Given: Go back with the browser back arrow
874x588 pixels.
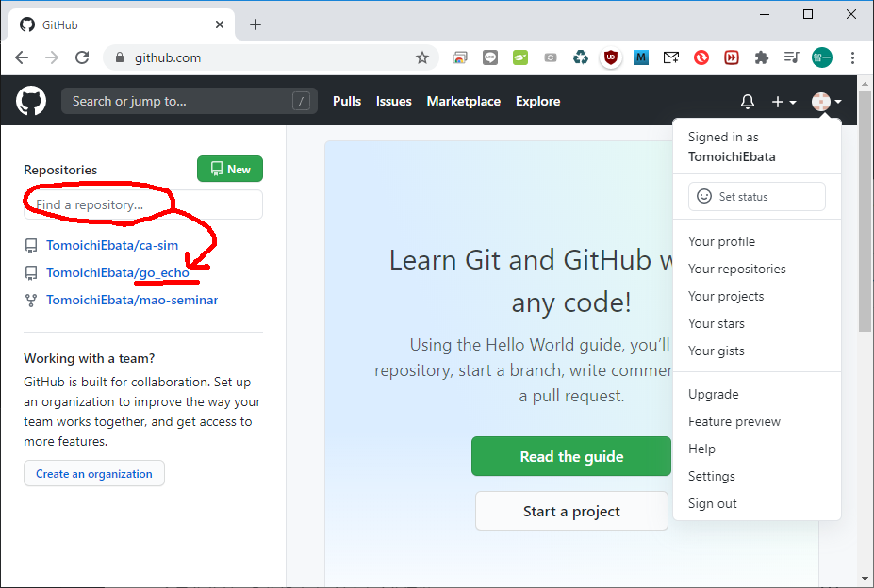Looking at the screenshot, I should pos(22,57).
